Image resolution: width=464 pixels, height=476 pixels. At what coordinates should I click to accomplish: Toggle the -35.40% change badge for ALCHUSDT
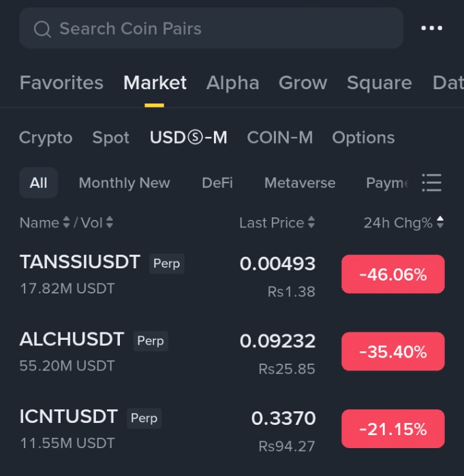point(393,351)
